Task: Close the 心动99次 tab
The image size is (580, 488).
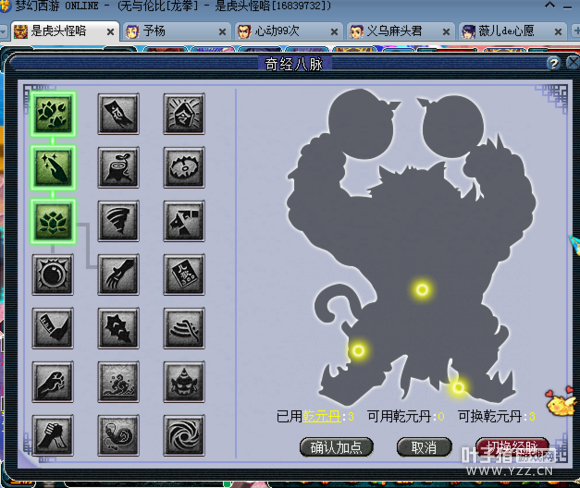Action: [x=334, y=32]
